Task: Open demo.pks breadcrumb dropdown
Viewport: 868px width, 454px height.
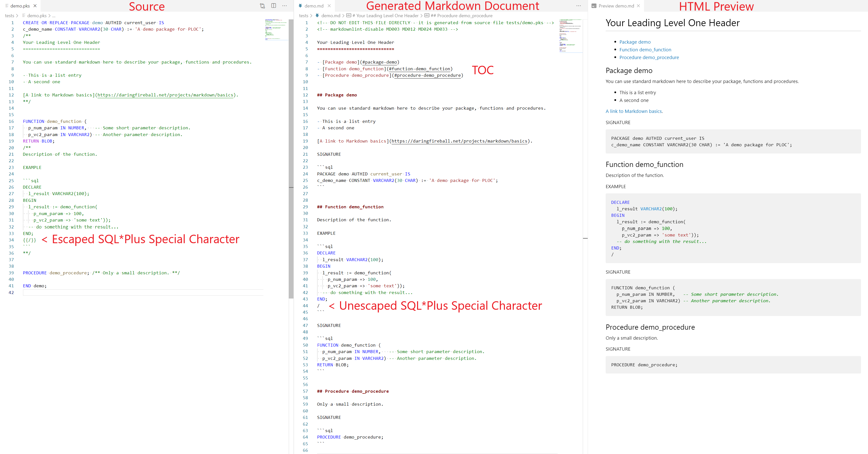Action: coord(37,15)
